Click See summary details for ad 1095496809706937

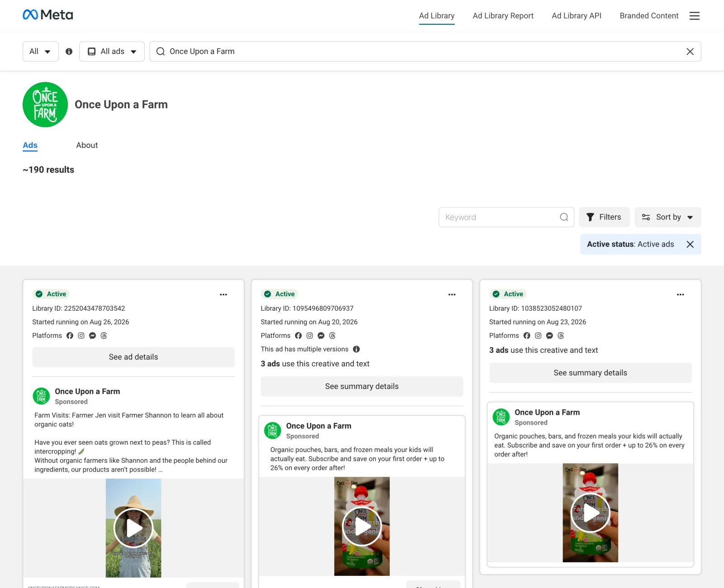[362, 387]
